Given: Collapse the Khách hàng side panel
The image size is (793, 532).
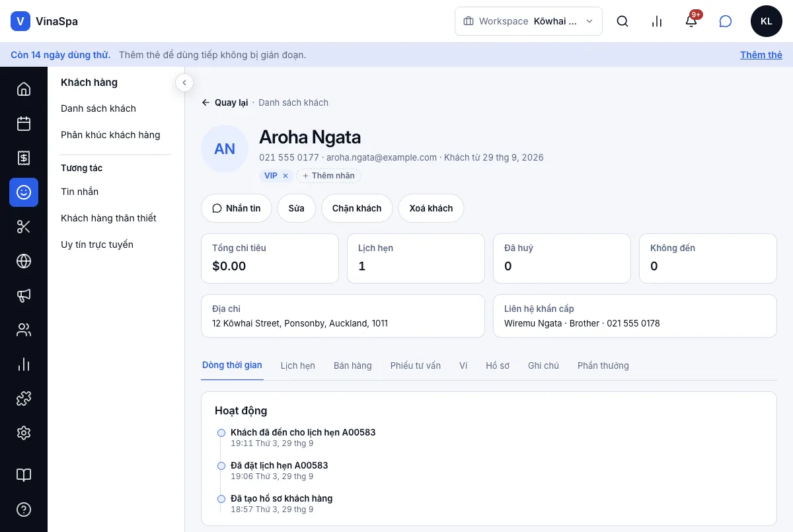Looking at the screenshot, I should pos(184,83).
